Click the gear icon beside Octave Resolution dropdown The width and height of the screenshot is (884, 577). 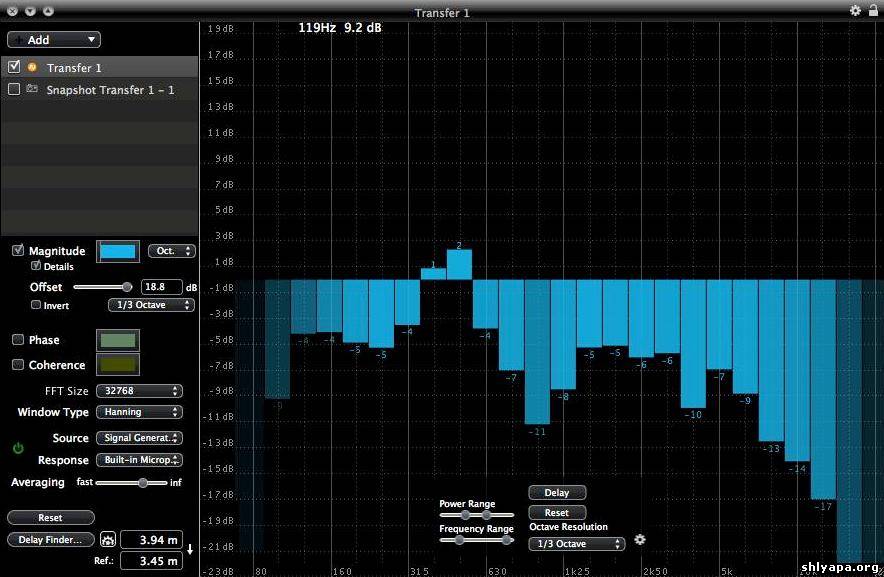pyautogui.click(x=640, y=540)
